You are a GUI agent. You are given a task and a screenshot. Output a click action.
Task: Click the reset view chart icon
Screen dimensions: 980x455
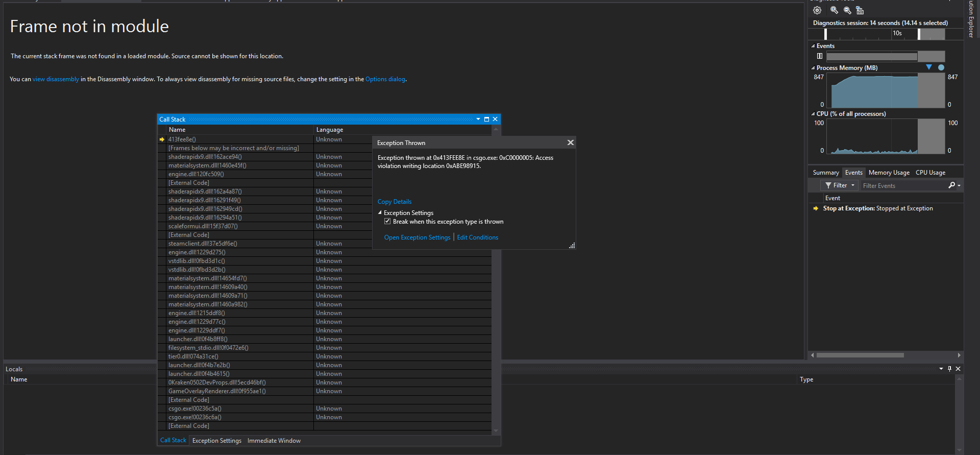pos(860,10)
